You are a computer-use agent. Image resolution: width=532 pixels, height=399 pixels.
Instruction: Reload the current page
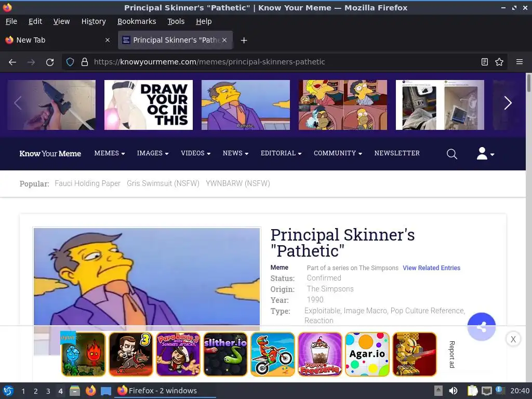[x=50, y=62]
